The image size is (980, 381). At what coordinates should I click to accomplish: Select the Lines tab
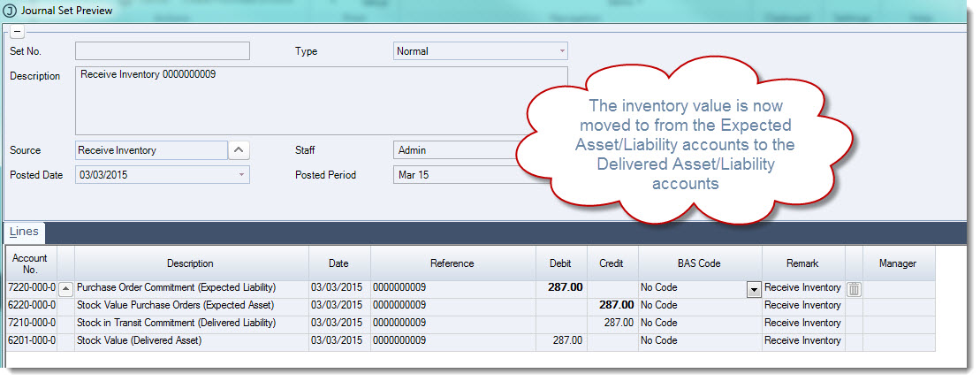click(24, 232)
